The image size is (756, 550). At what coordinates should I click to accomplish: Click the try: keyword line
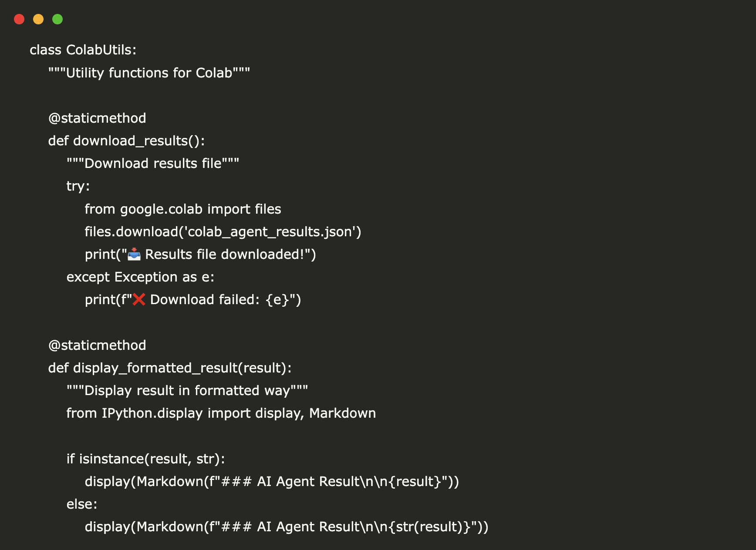pyautogui.click(x=78, y=186)
